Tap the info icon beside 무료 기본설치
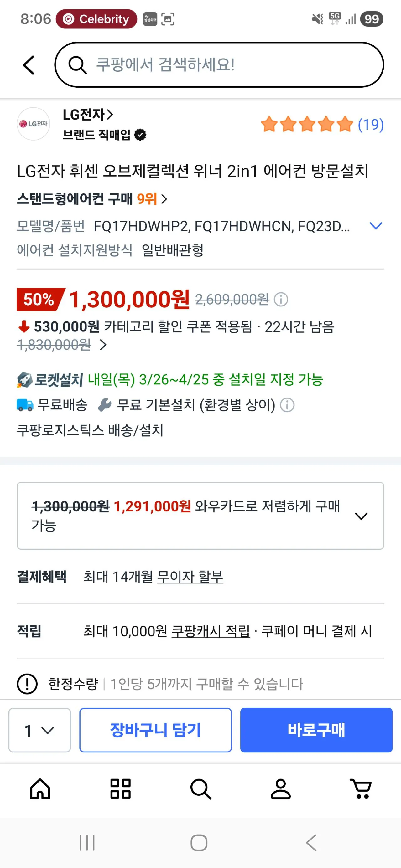This screenshot has width=401, height=868. tap(287, 405)
